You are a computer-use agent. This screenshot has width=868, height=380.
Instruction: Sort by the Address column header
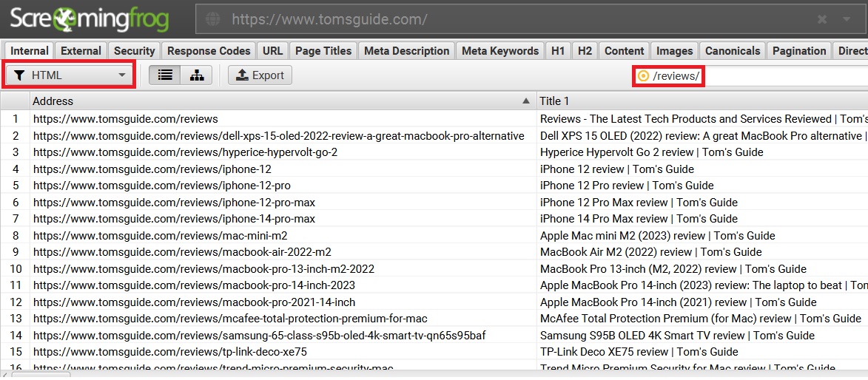click(x=283, y=101)
